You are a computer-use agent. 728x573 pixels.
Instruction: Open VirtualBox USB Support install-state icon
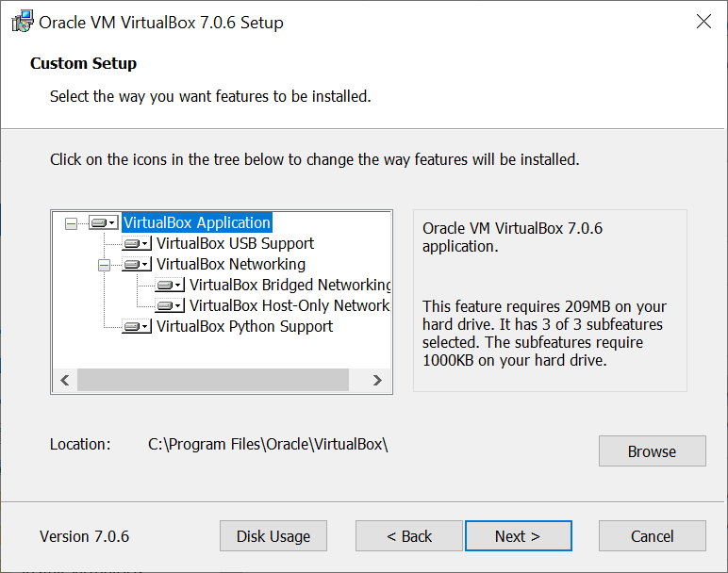click(137, 243)
